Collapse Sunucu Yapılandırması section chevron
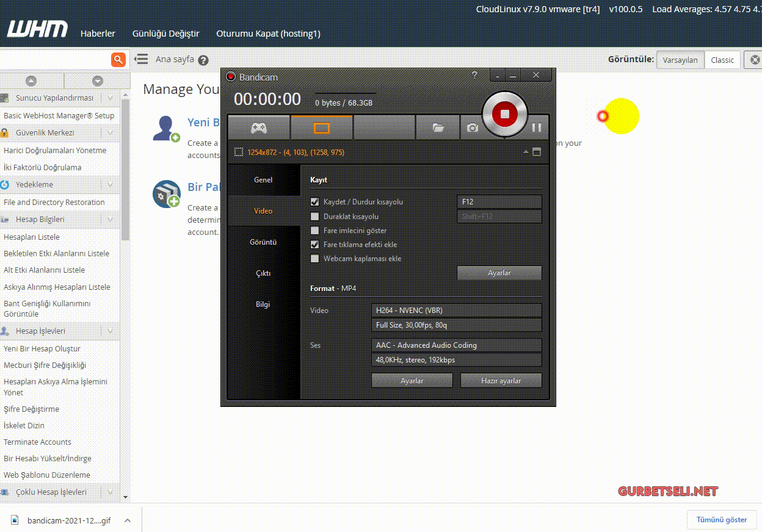This screenshot has width=762, height=532. 111,98
